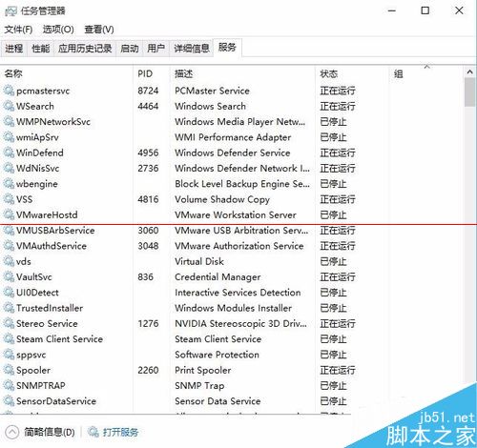The width and height of the screenshot is (477, 448).
Task: Click the gear icon beside WdNisSvc
Action: pyautogui.click(x=9, y=169)
